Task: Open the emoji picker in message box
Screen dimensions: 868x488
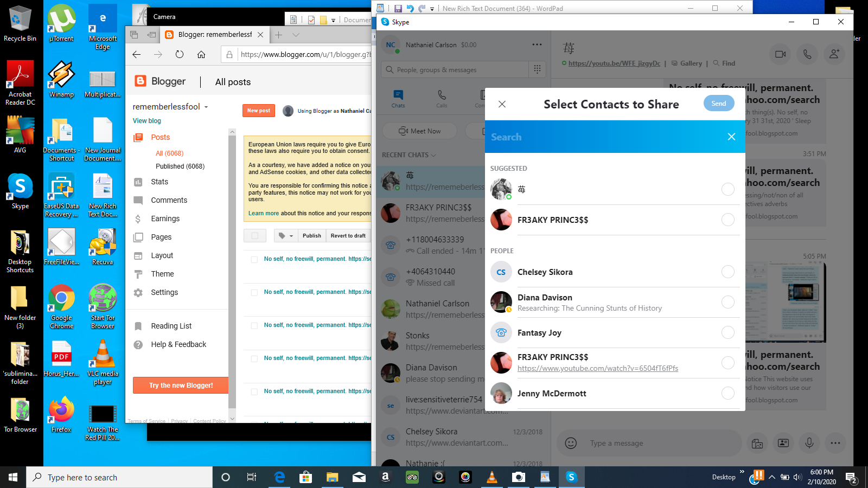Action: pos(571,443)
